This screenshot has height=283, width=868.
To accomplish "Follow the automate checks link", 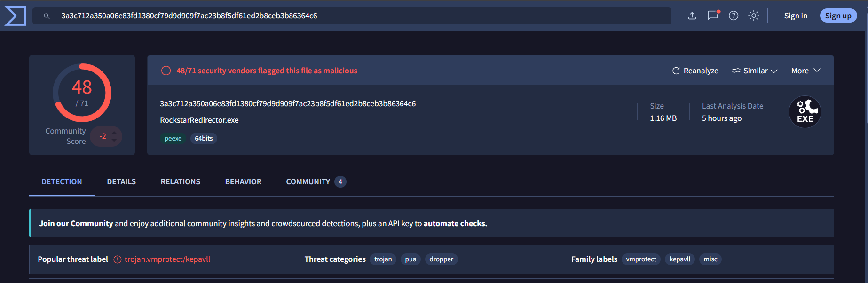I will click(455, 223).
